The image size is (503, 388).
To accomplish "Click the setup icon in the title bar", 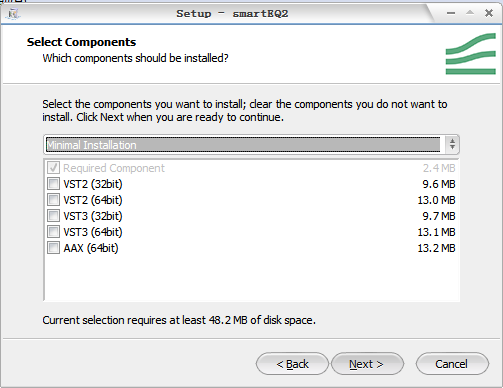I will [13, 14].
